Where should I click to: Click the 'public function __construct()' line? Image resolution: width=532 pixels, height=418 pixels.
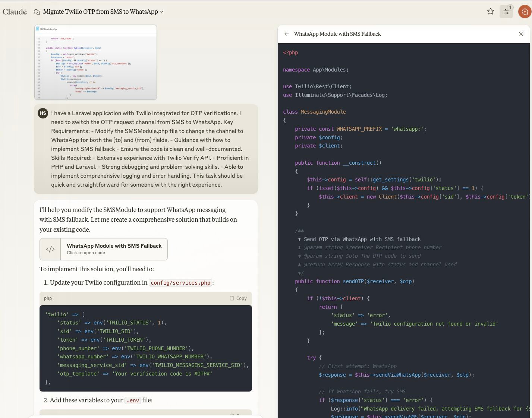coord(338,163)
